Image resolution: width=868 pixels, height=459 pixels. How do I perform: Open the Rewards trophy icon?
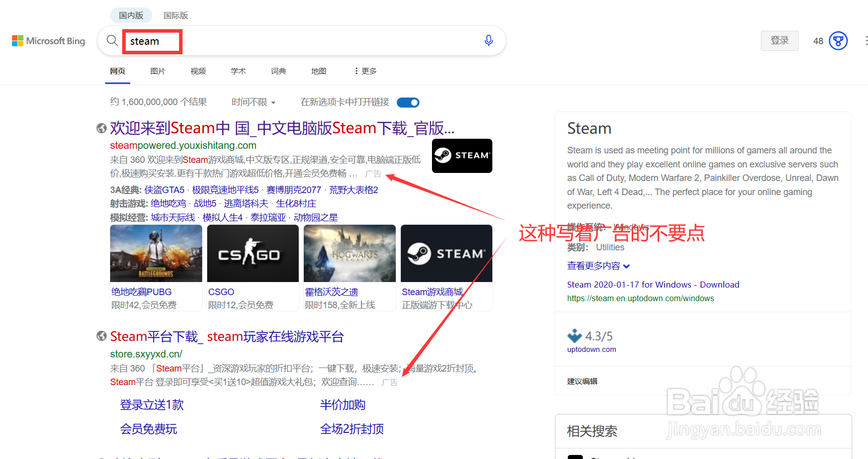coord(838,41)
